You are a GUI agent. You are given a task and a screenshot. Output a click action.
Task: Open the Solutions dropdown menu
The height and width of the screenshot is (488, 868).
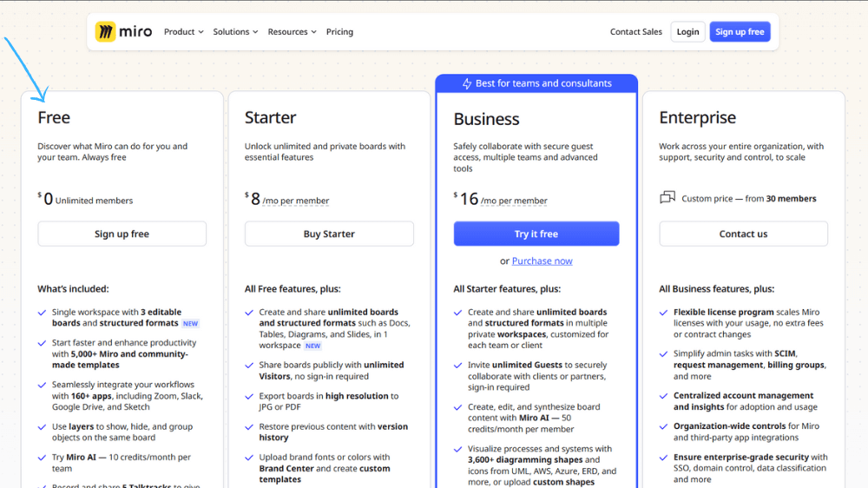click(235, 32)
